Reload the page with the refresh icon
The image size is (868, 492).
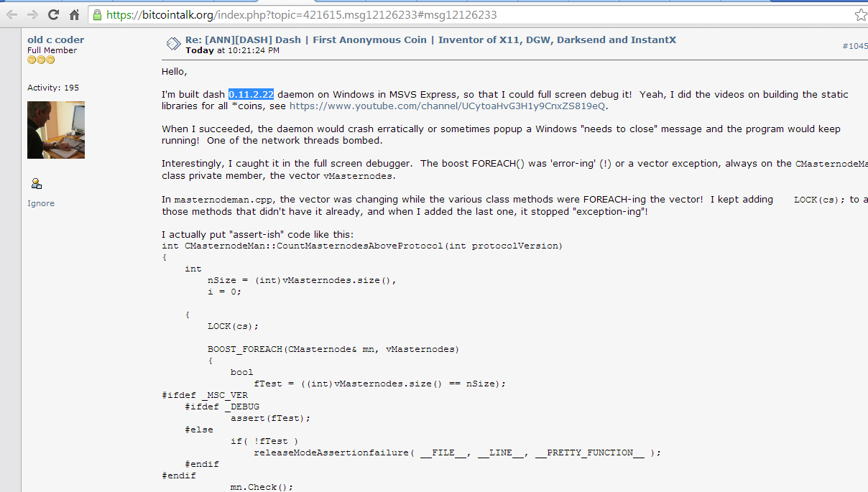pos(54,14)
